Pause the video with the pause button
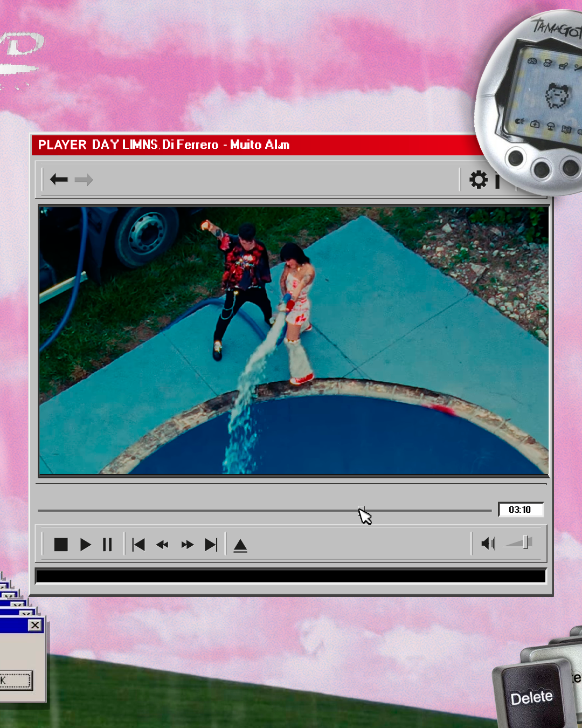This screenshot has height=728, width=582. pyautogui.click(x=107, y=545)
